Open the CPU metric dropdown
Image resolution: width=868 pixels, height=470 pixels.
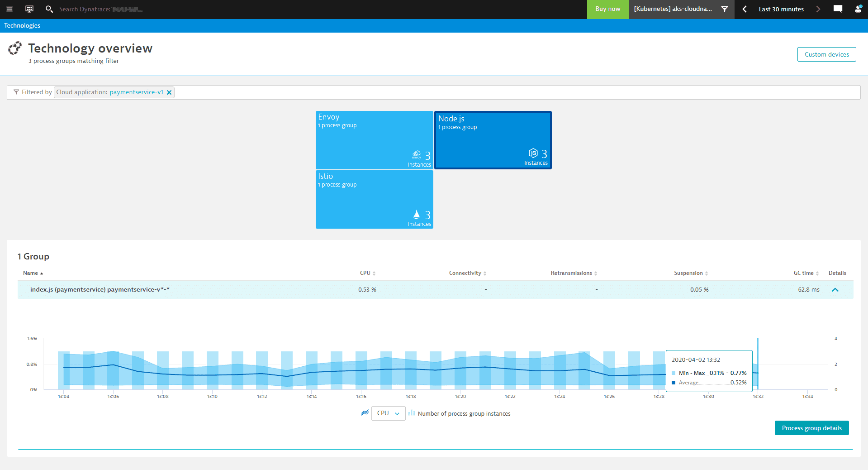point(388,413)
